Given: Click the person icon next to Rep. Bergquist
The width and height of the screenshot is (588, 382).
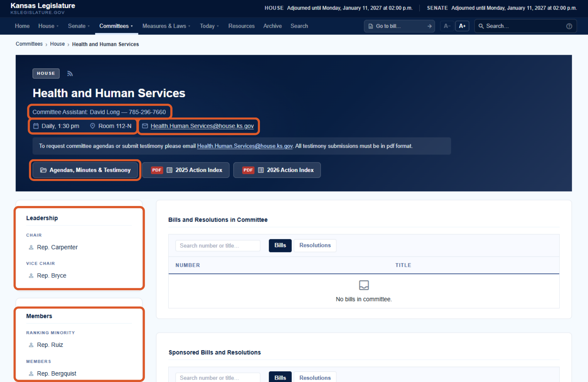Looking at the screenshot, I should (31, 374).
